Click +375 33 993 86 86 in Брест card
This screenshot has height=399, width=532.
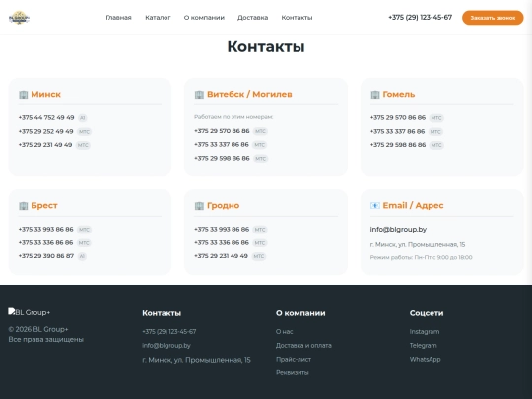(x=45, y=229)
